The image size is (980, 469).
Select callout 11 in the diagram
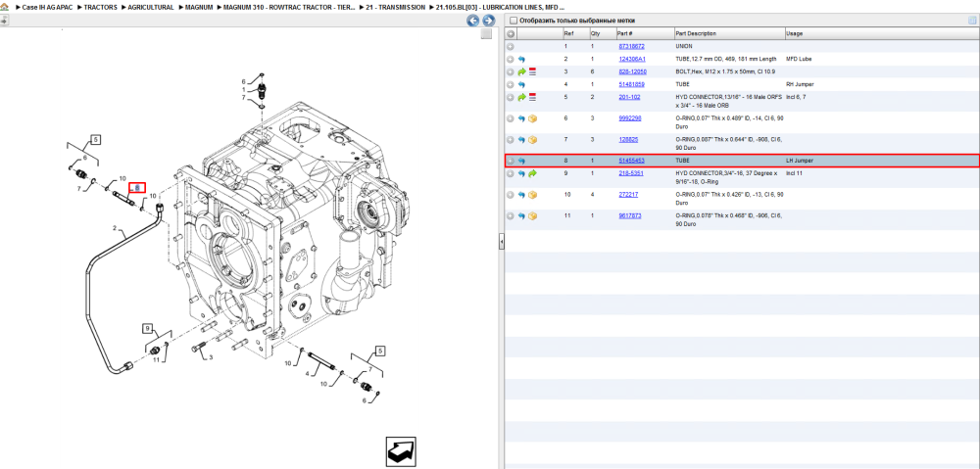pyautogui.click(x=156, y=359)
